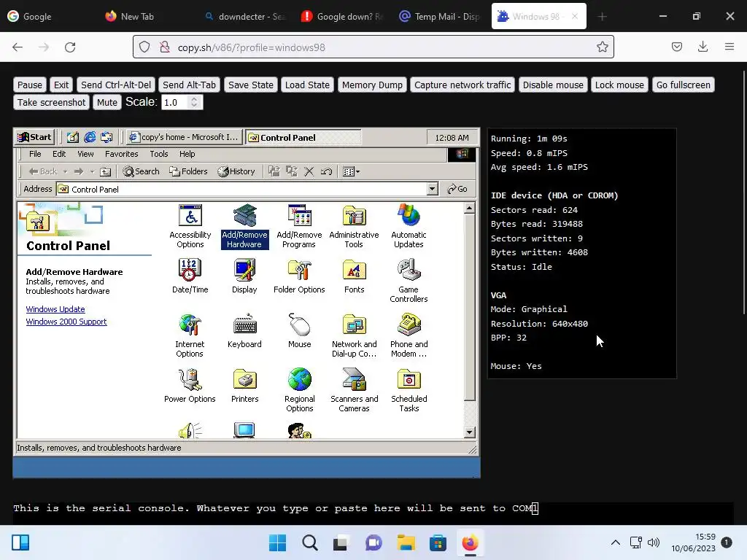Open Regional Options

click(x=299, y=391)
